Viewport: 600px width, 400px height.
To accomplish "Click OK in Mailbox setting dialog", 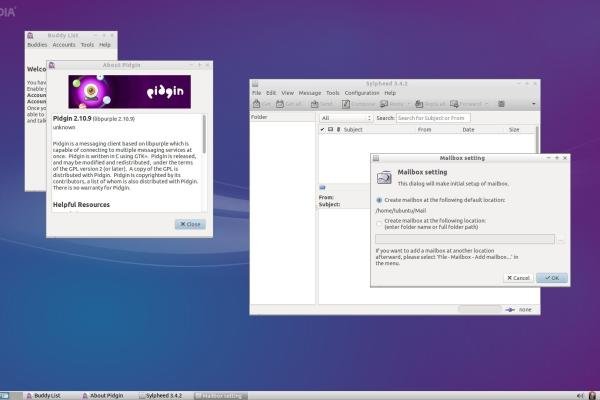I will (x=552, y=278).
